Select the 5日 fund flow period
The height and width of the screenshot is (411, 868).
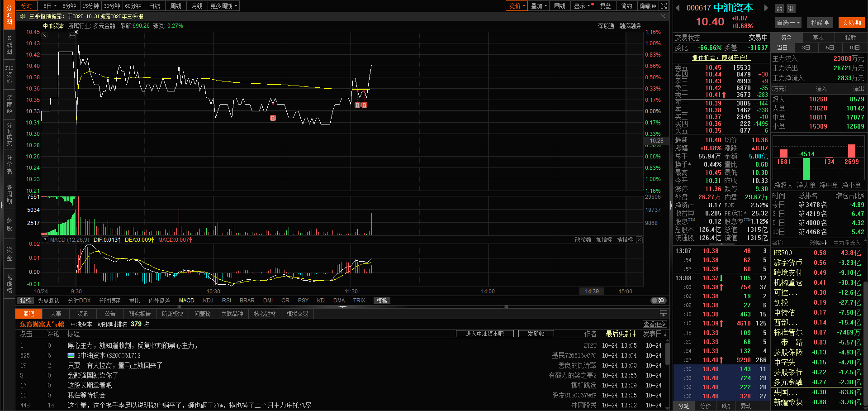tap(830, 48)
